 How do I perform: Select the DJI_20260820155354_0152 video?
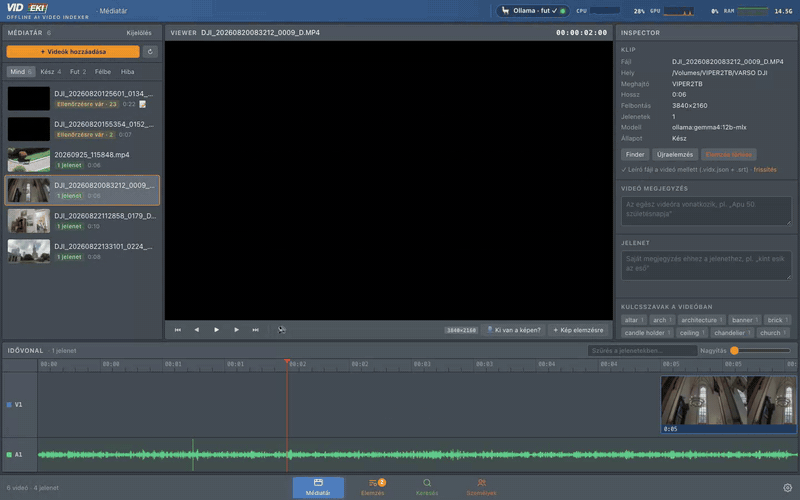(82, 129)
